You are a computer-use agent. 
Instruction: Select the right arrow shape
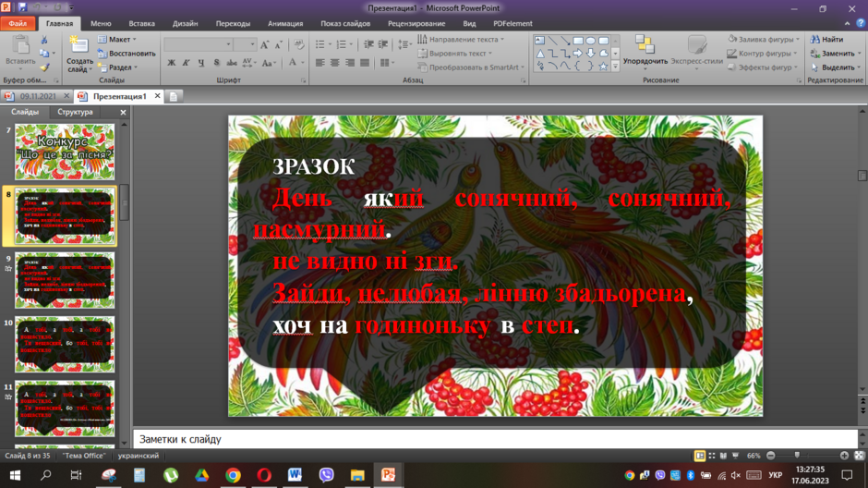(x=578, y=54)
